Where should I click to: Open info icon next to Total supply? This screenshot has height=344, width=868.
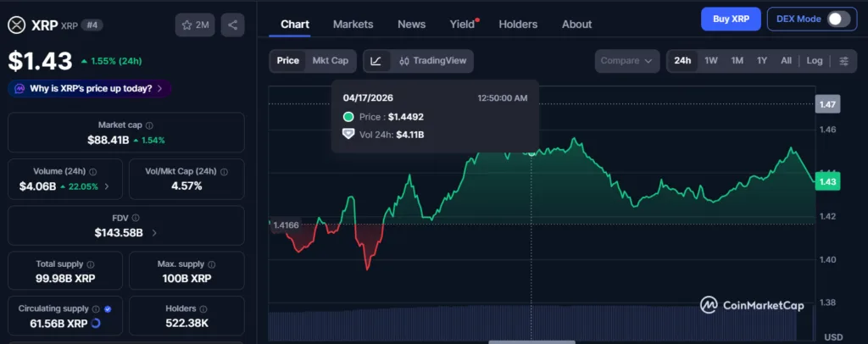click(90, 264)
